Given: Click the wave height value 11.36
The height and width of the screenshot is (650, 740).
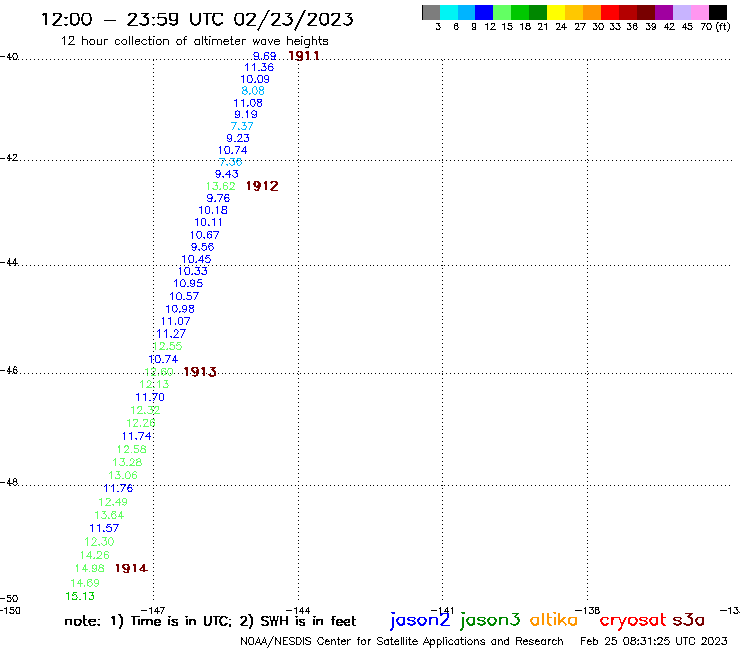Looking at the screenshot, I should click(x=259, y=68).
